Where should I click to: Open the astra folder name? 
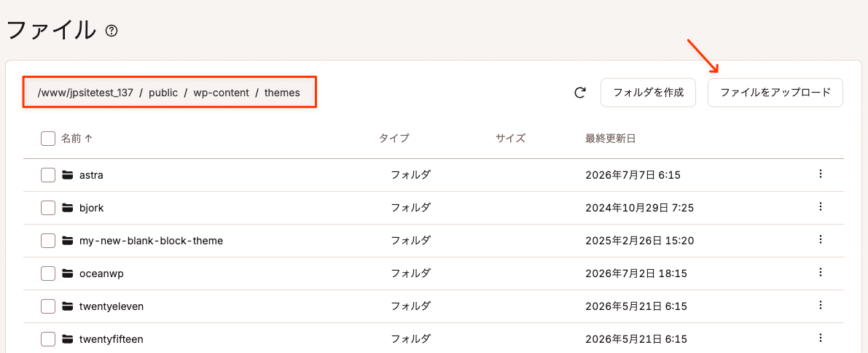pyautogui.click(x=91, y=176)
